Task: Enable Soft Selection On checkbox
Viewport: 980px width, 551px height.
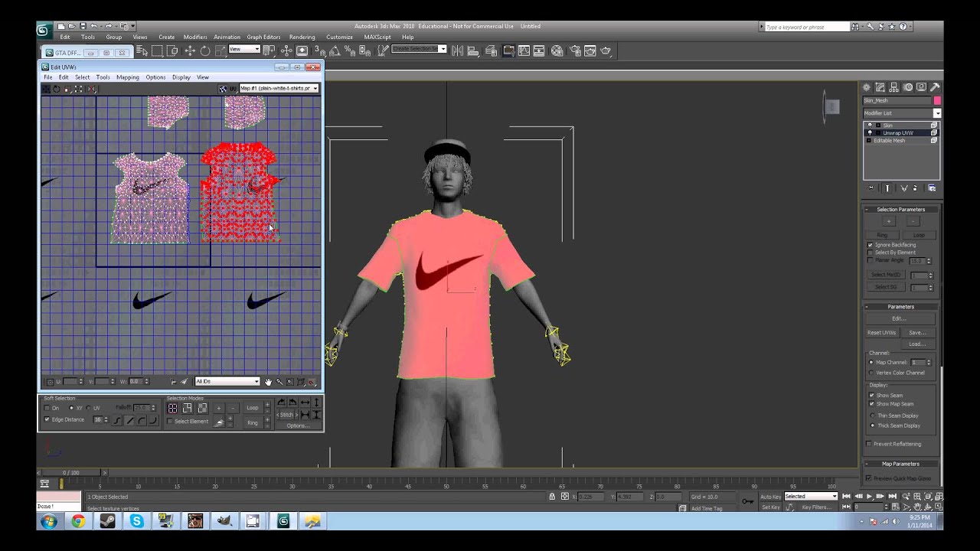Action: (x=47, y=407)
